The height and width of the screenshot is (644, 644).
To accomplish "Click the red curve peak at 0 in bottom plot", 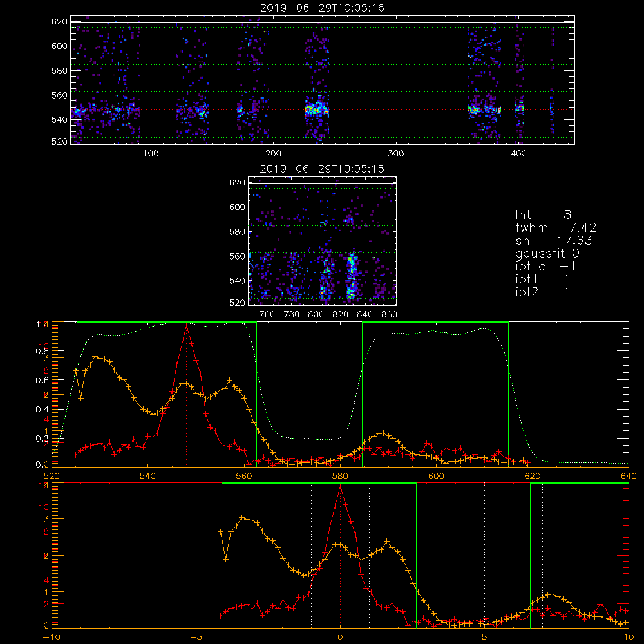I will (340, 486).
